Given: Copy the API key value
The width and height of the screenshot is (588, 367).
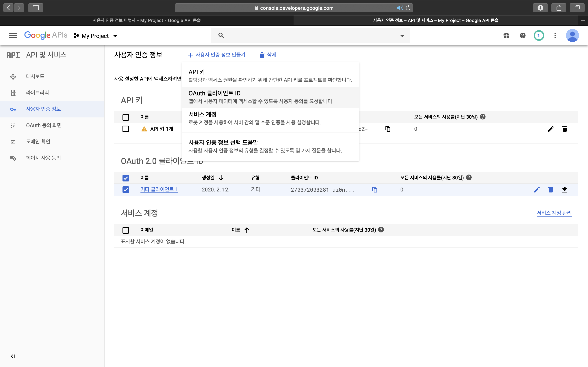Looking at the screenshot, I should (388, 129).
